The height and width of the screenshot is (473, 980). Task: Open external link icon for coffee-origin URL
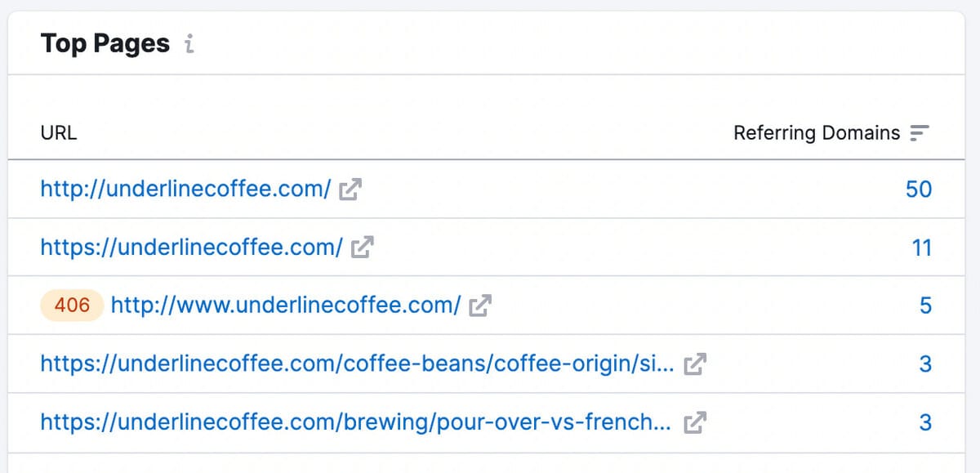[694, 364]
